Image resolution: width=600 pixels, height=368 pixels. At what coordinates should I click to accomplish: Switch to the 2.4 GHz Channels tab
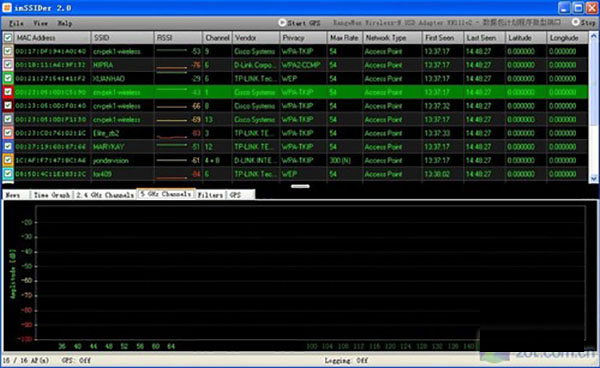(105, 195)
